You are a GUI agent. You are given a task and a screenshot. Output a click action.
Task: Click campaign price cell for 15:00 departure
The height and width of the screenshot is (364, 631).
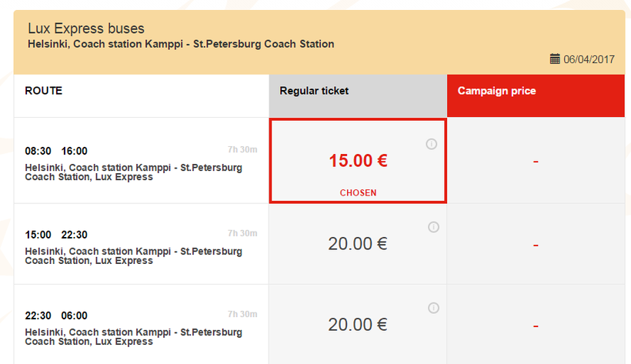[536, 244]
